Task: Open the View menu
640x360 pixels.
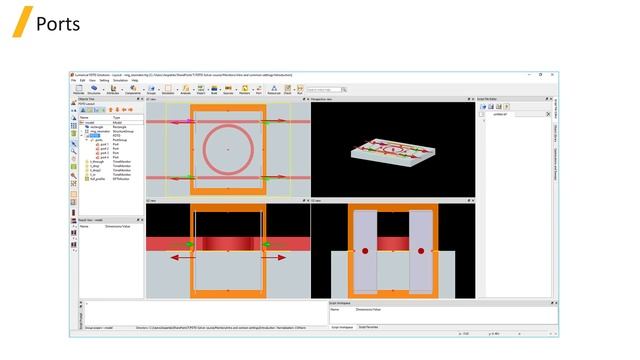Action: coord(92,80)
